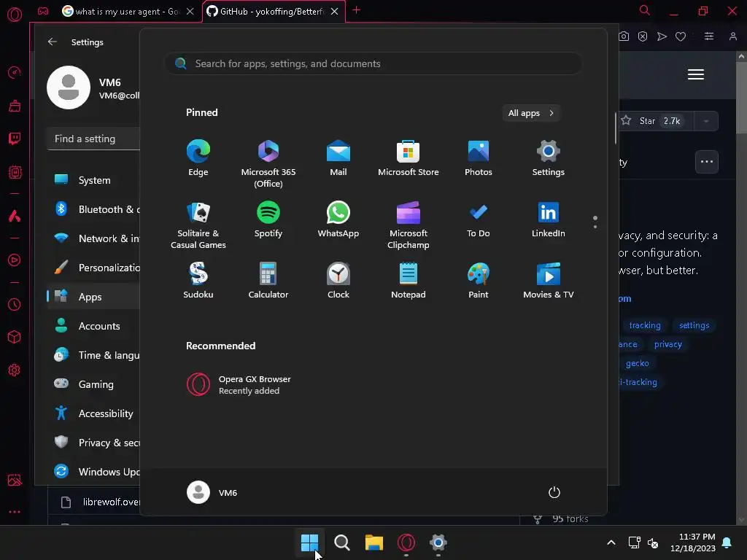Open LinkedIn pinned app
This screenshot has height=560, width=747.
(x=549, y=219)
